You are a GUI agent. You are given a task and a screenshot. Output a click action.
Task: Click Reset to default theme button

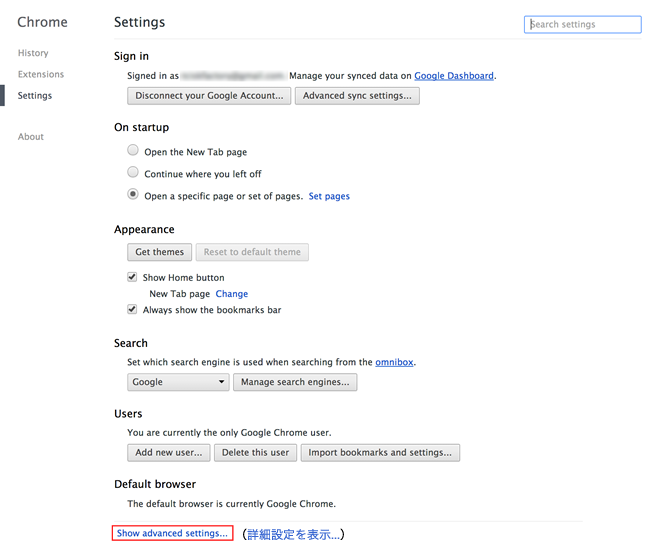[252, 252]
